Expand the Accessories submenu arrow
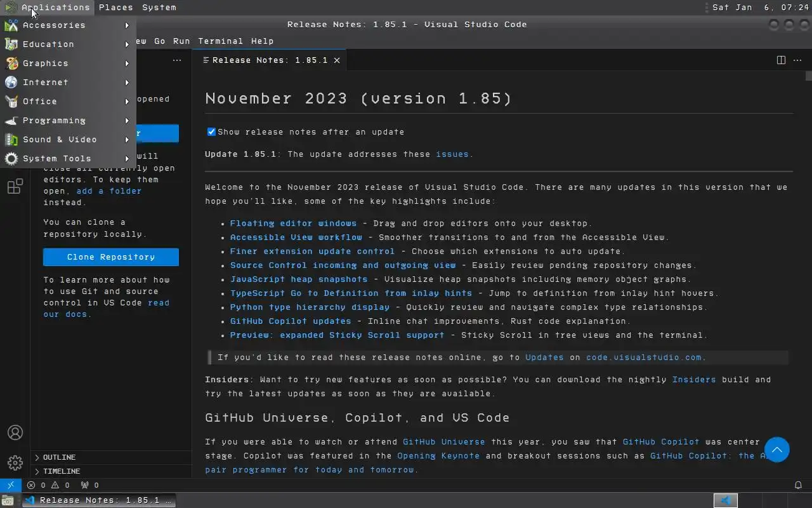 127,25
